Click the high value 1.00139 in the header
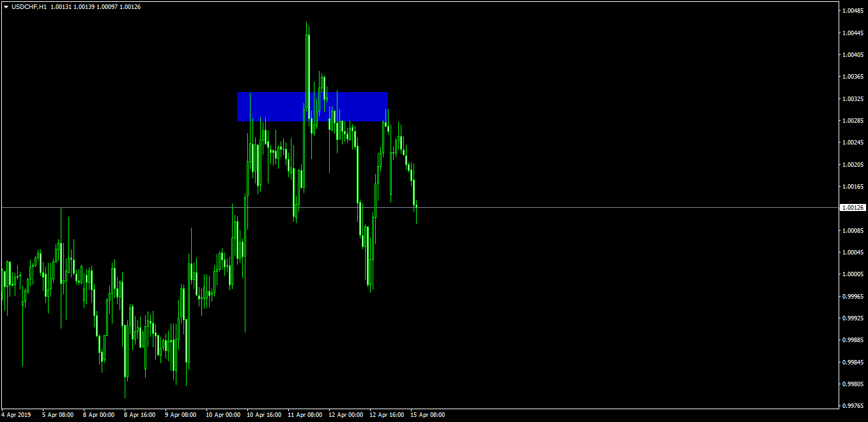868x422 pixels. pos(84,6)
